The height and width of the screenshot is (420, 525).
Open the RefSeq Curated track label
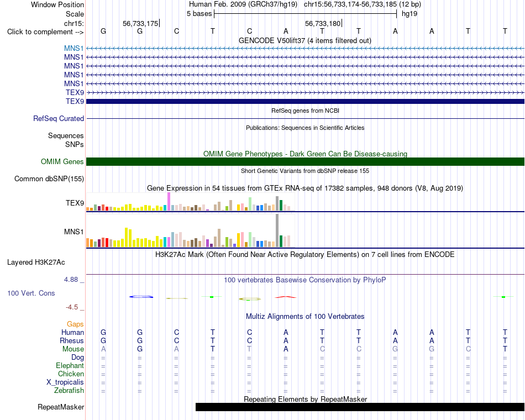59,119
